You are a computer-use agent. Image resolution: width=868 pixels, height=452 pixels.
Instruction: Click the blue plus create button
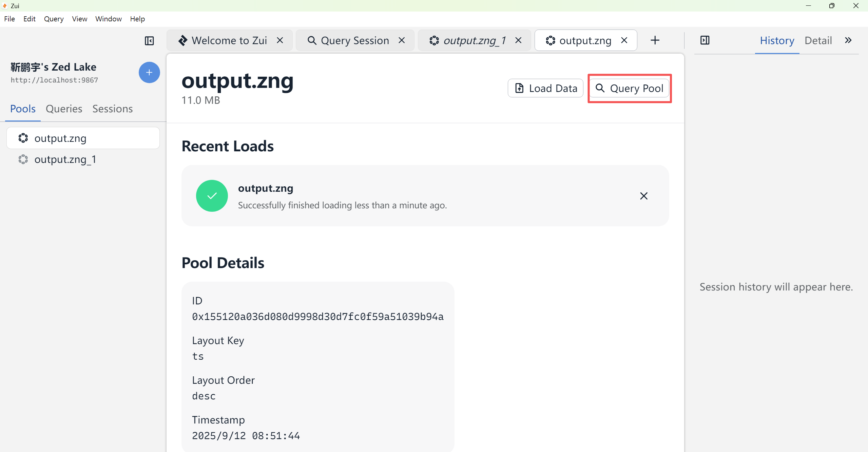pos(149,72)
